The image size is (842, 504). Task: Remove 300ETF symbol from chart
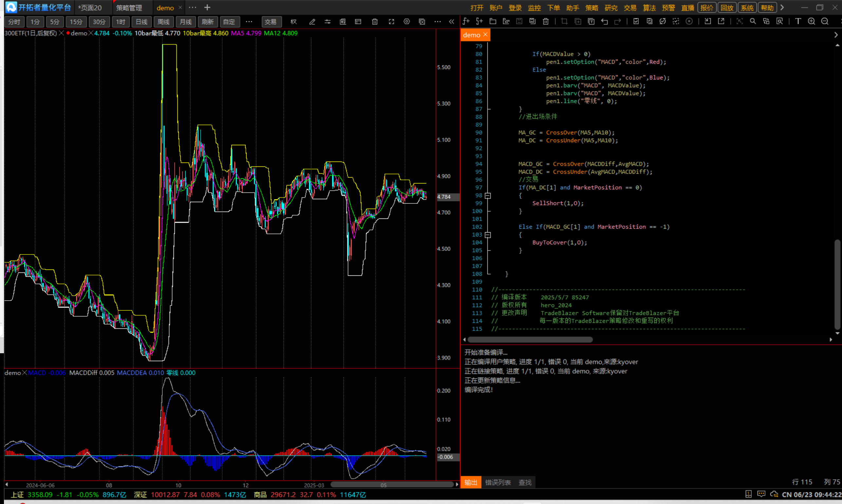click(x=61, y=33)
